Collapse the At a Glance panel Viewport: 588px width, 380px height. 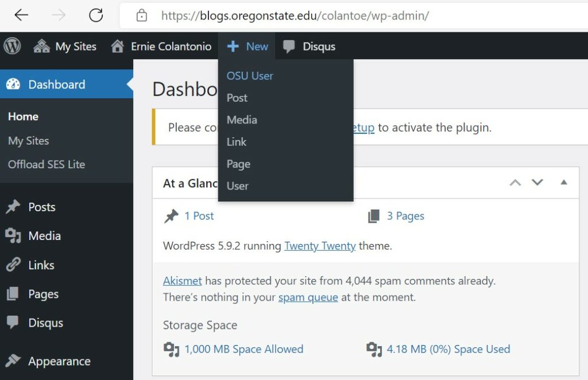point(564,183)
